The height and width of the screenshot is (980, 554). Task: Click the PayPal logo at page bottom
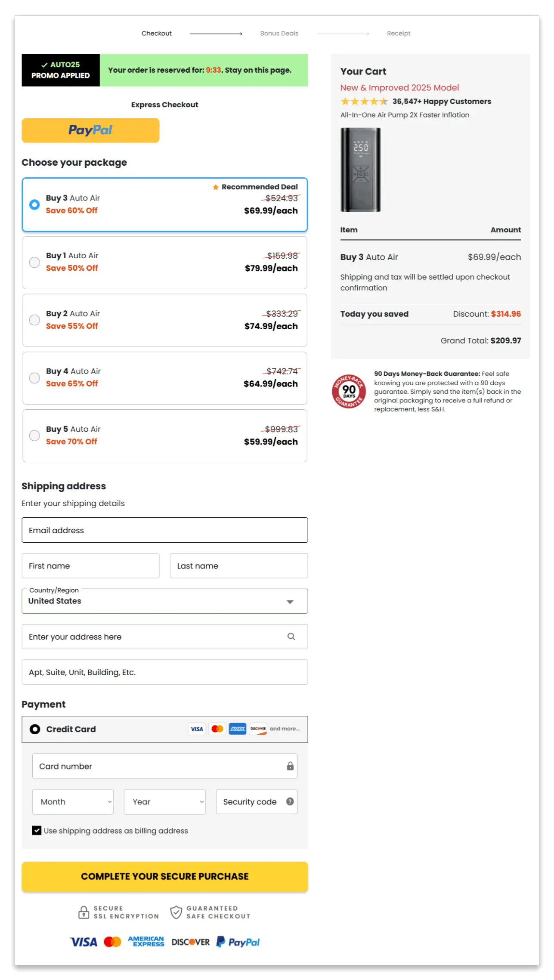pyautogui.click(x=238, y=942)
